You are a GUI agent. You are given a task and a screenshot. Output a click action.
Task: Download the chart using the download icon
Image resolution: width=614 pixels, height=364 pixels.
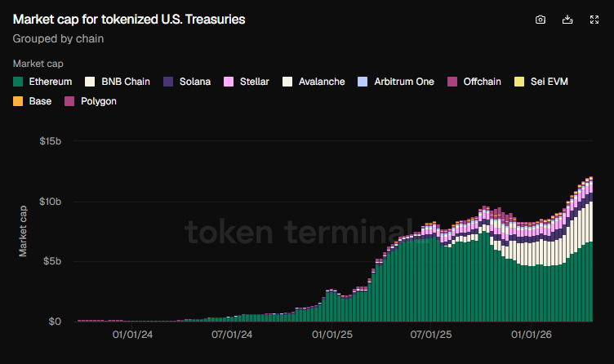pos(567,20)
